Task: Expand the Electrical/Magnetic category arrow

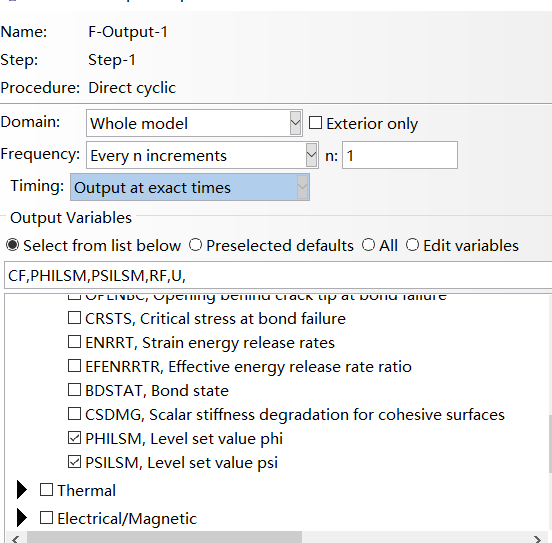Action: click(x=22, y=518)
